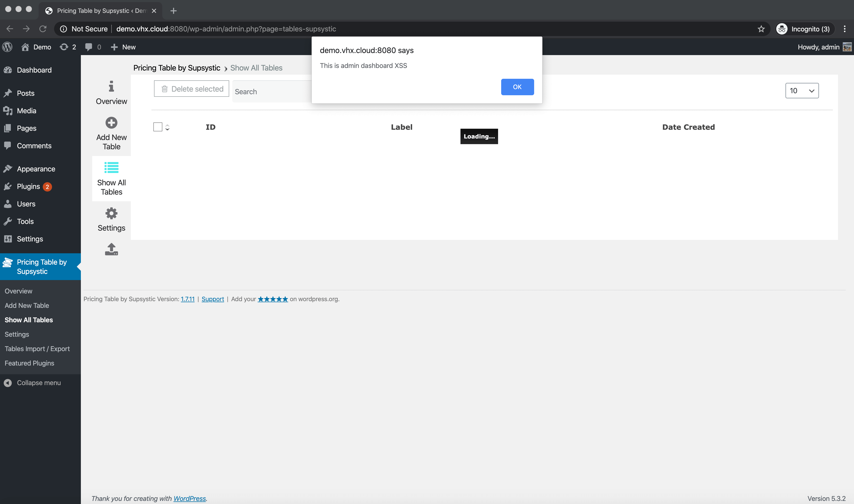The height and width of the screenshot is (504, 854).
Task: Bookmark page with star icon
Action: click(x=761, y=29)
